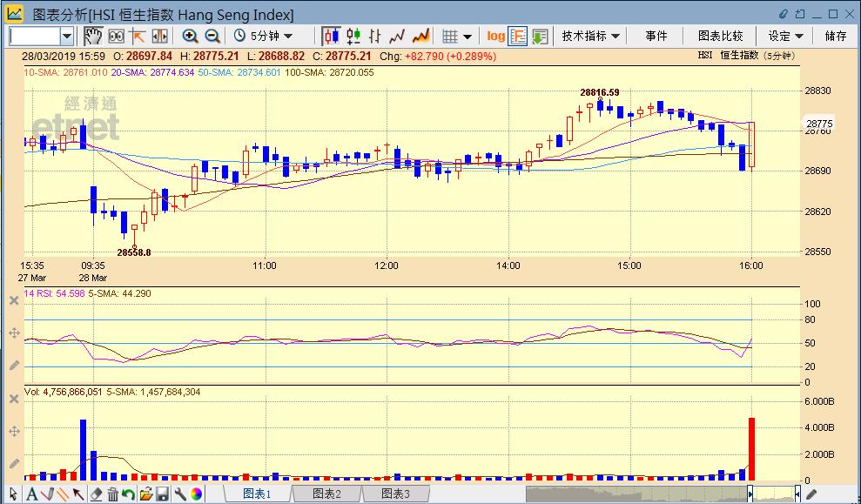Click the move handle of RSI panel
The height and width of the screenshot is (504, 861).
[14, 333]
